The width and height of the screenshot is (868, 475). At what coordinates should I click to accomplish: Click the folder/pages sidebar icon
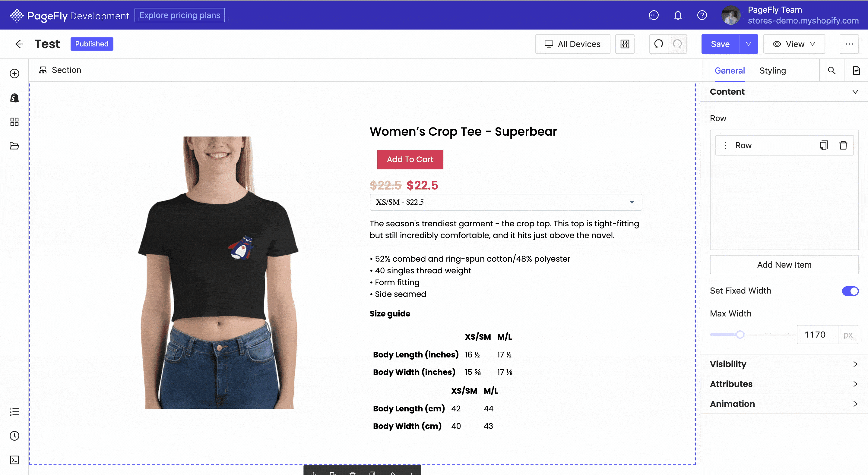(15, 145)
